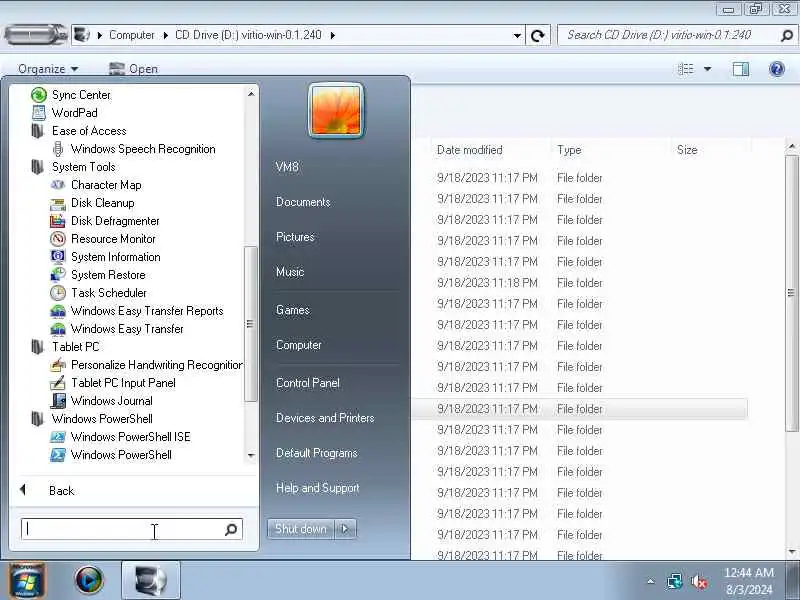Click the change your view icon
Viewport: 800px width, 600px height.
pos(685,69)
